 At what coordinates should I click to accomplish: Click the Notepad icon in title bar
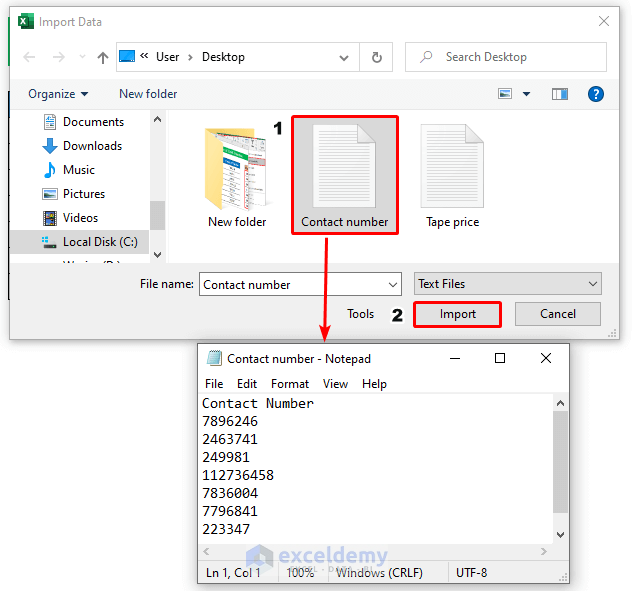click(x=214, y=358)
